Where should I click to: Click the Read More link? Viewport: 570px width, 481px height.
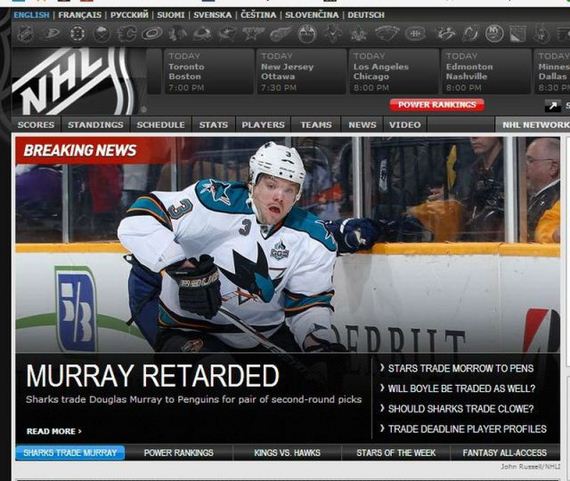pos(54,432)
